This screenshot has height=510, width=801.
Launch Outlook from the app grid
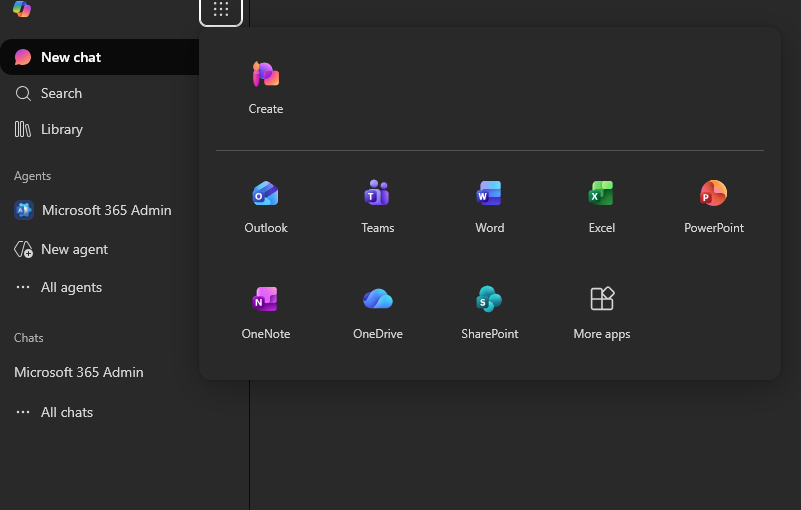266,206
